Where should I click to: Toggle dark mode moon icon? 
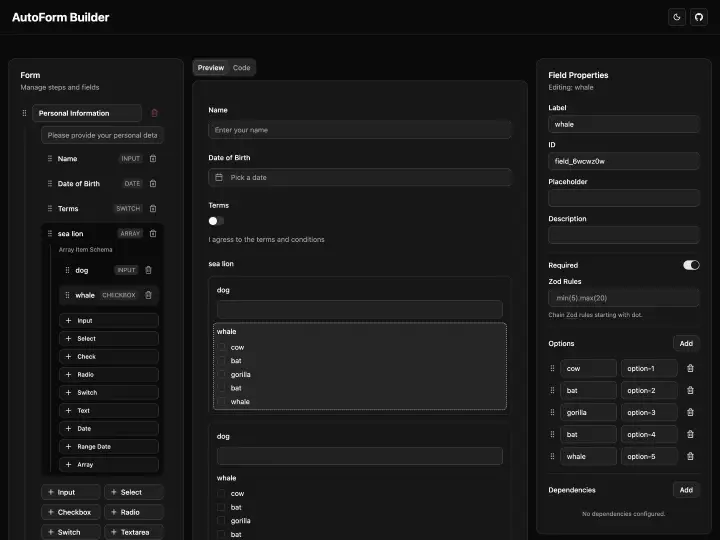point(676,17)
